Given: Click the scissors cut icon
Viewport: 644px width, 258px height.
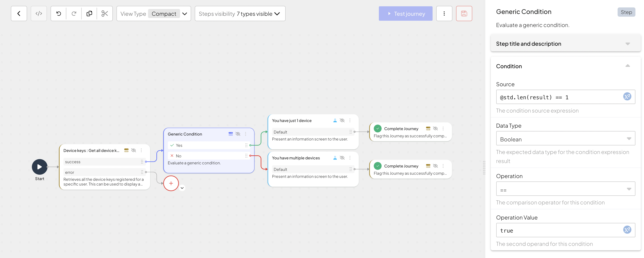Looking at the screenshot, I should click(x=104, y=14).
